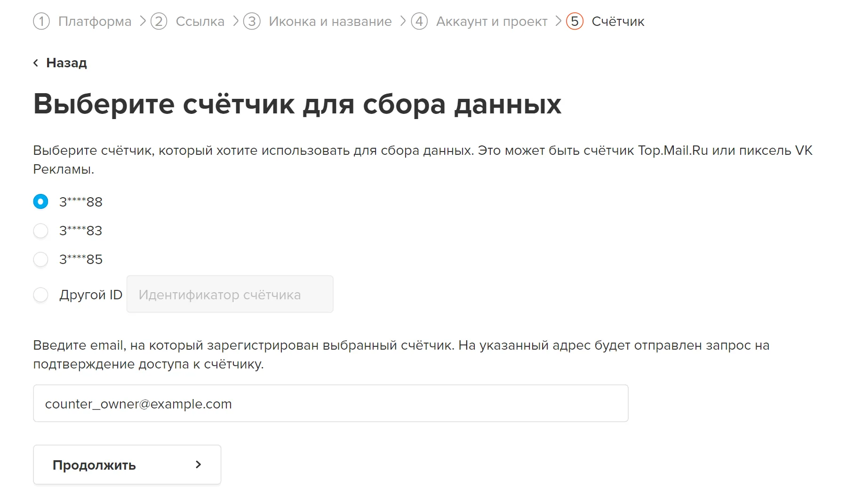Switch to Иконка и название step
The image size is (847, 504).
(330, 21)
